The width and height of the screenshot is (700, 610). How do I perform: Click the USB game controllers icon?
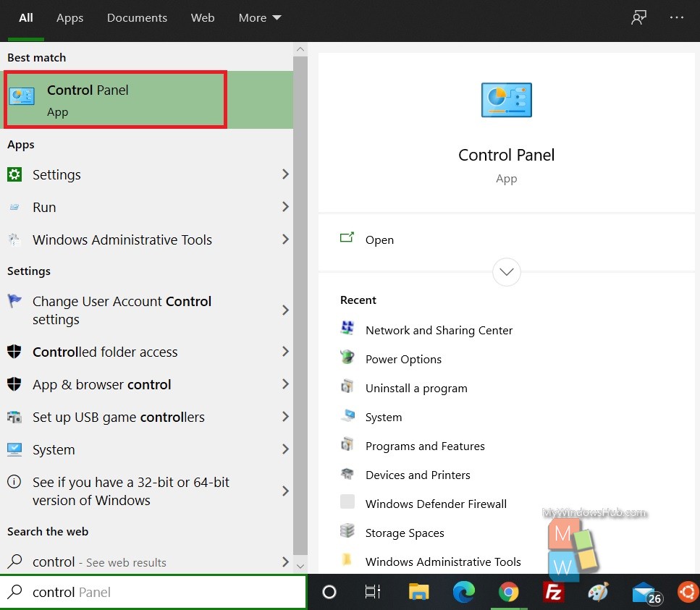14,418
